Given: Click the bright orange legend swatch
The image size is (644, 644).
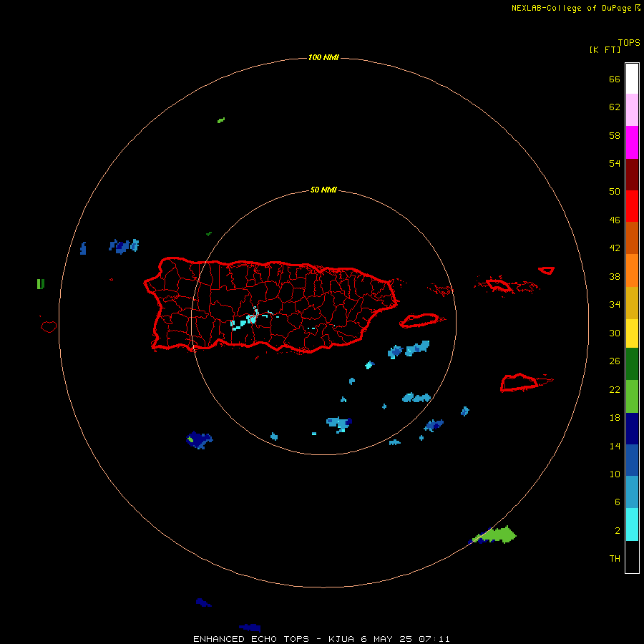Looking at the screenshot, I should (x=632, y=270).
